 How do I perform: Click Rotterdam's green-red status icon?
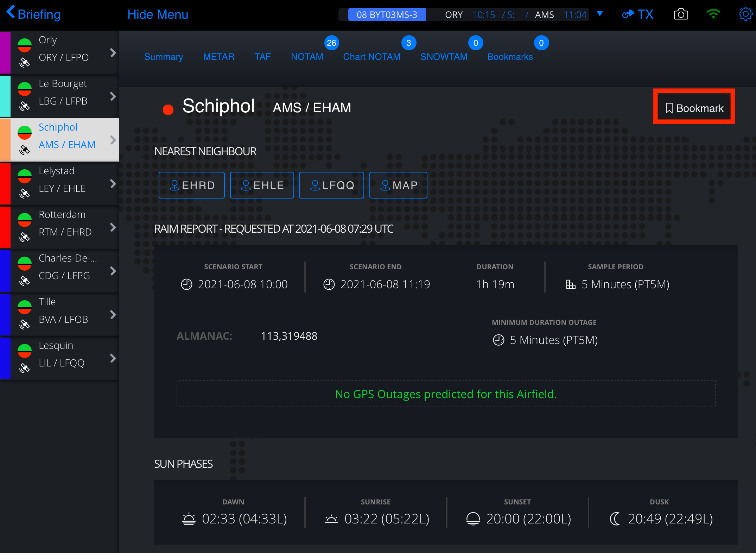click(x=25, y=220)
